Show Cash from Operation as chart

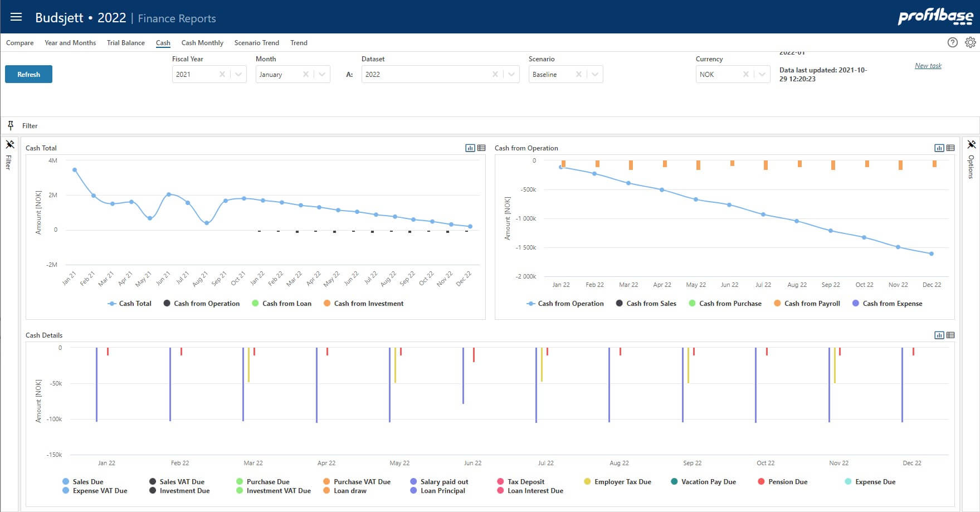[939, 148]
